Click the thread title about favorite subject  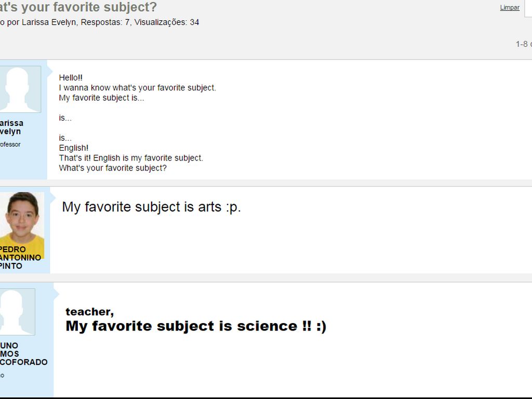pyautogui.click(x=78, y=7)
